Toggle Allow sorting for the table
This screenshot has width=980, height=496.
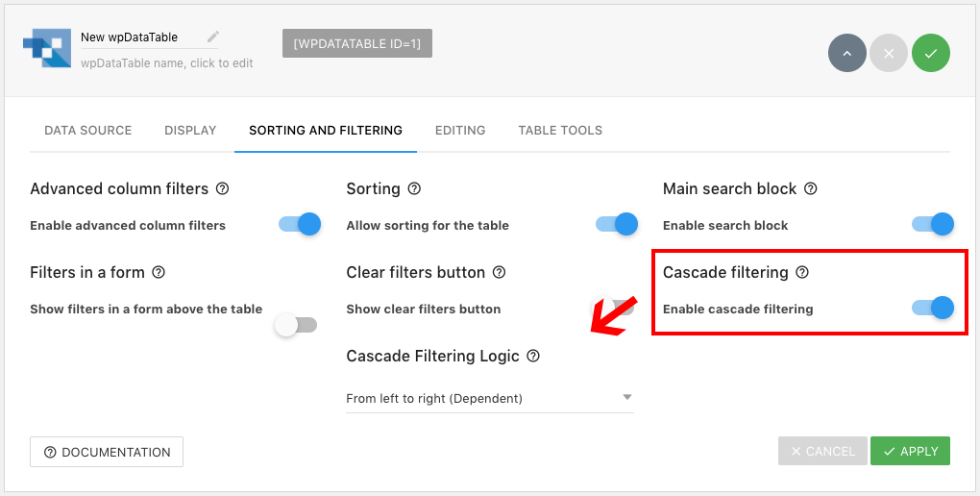617,225
